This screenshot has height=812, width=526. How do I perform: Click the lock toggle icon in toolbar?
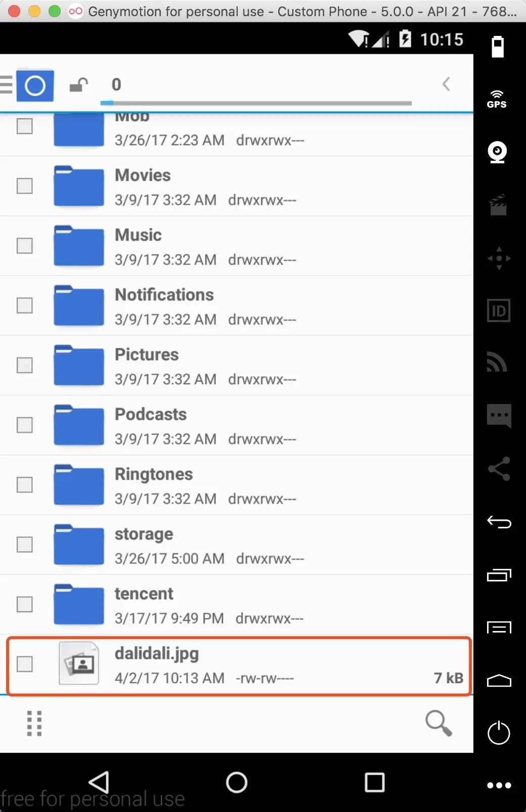(x=79, y=85)
